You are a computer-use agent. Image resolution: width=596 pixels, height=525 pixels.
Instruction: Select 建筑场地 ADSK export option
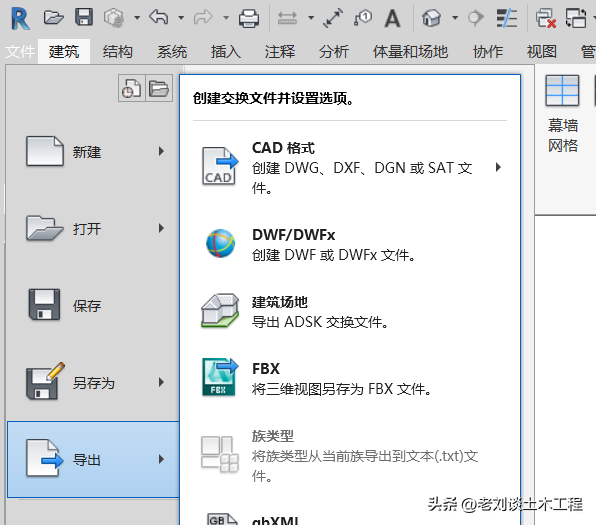click(350, 311)
